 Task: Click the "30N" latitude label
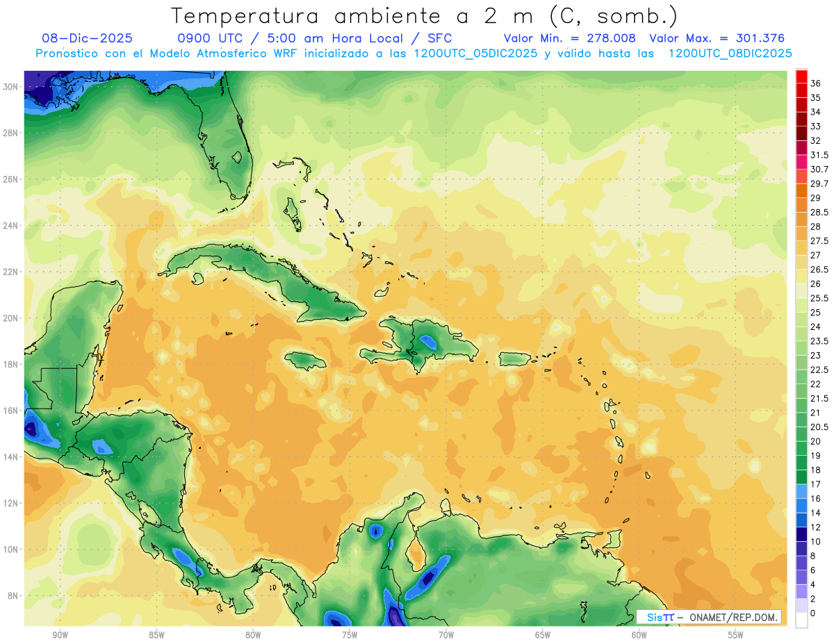[x=11, y=87]
